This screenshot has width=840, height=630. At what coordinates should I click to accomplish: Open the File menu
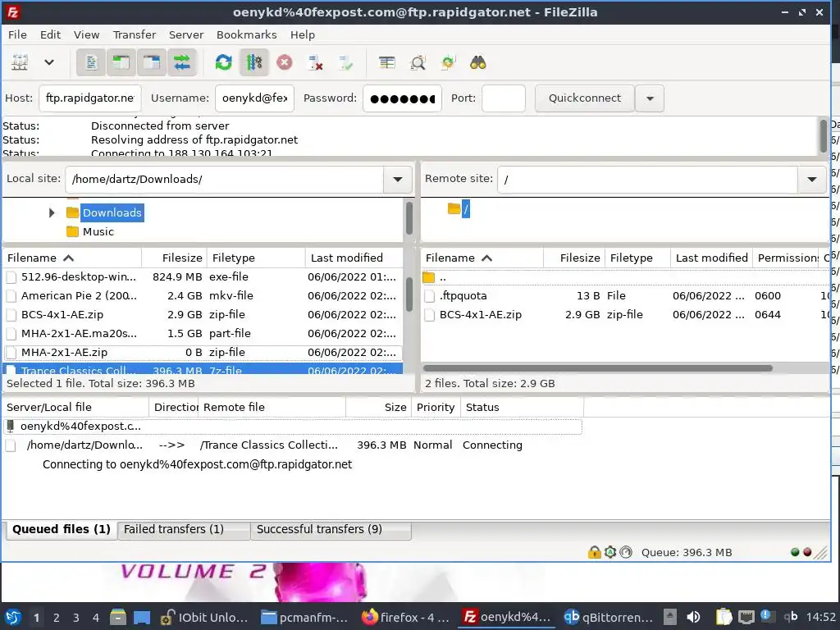[17, 34]
